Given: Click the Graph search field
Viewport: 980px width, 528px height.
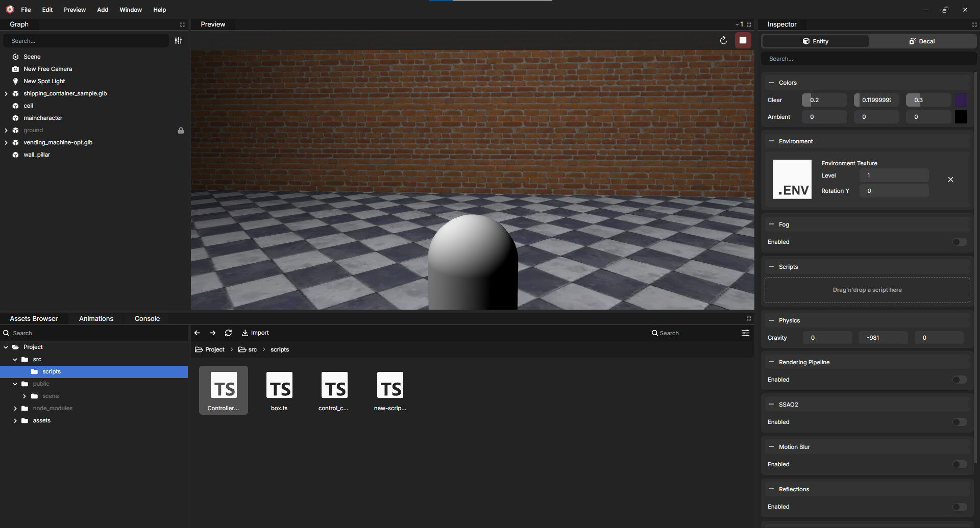Looking at the screenshot, I should point(86,41).
